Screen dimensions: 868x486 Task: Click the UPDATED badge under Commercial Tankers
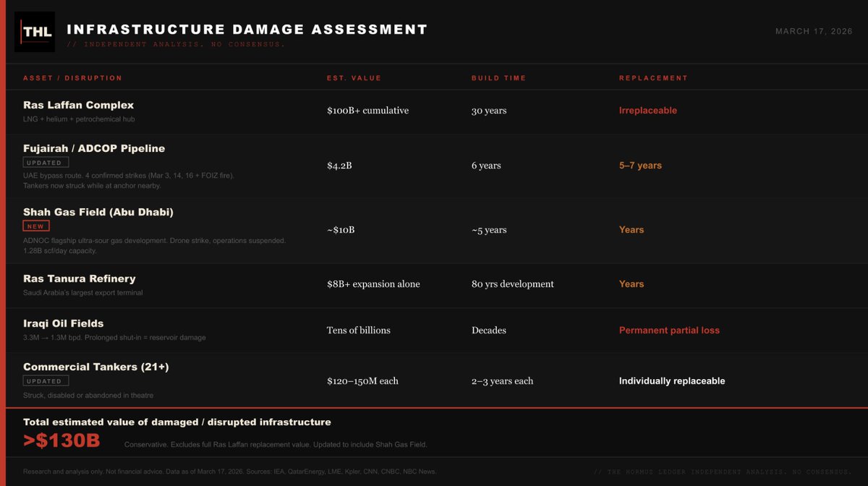[46, 381]
